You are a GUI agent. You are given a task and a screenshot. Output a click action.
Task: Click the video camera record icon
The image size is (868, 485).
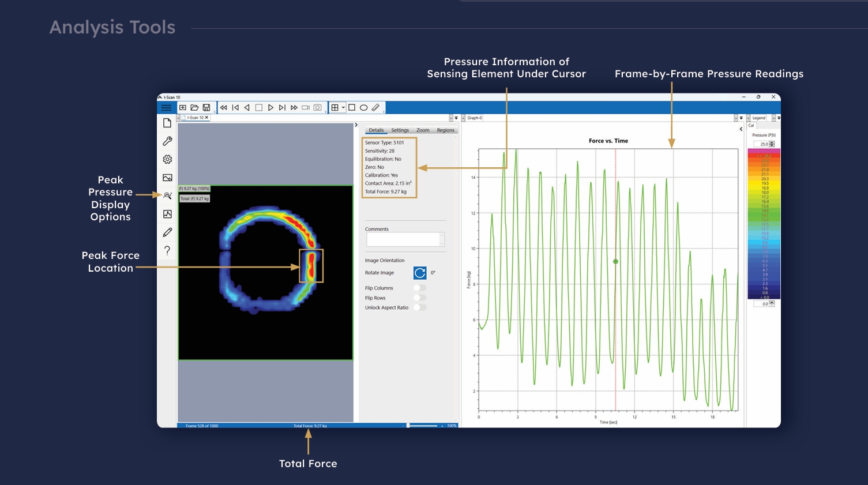point(306,108)
